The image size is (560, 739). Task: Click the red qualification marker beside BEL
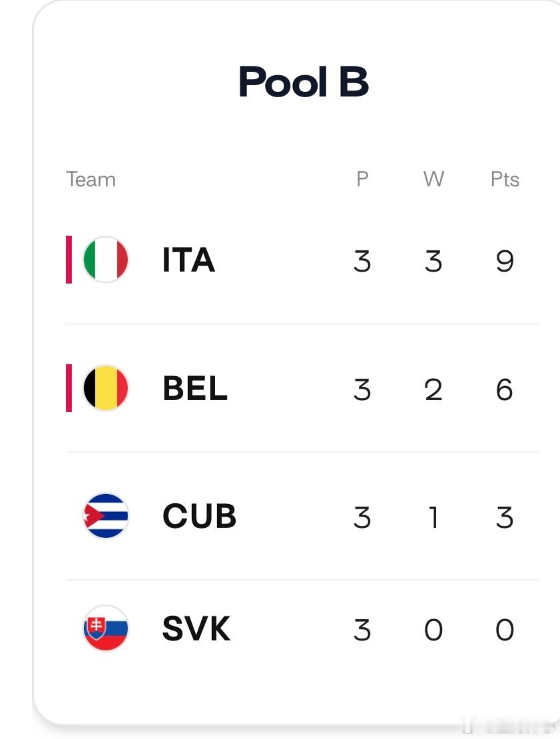[69, 388]
